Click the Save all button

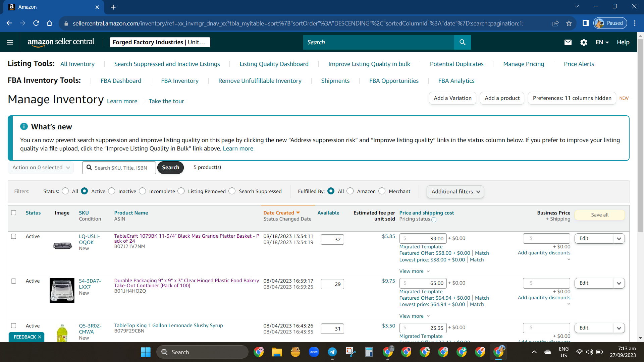[x=600, y=215]
